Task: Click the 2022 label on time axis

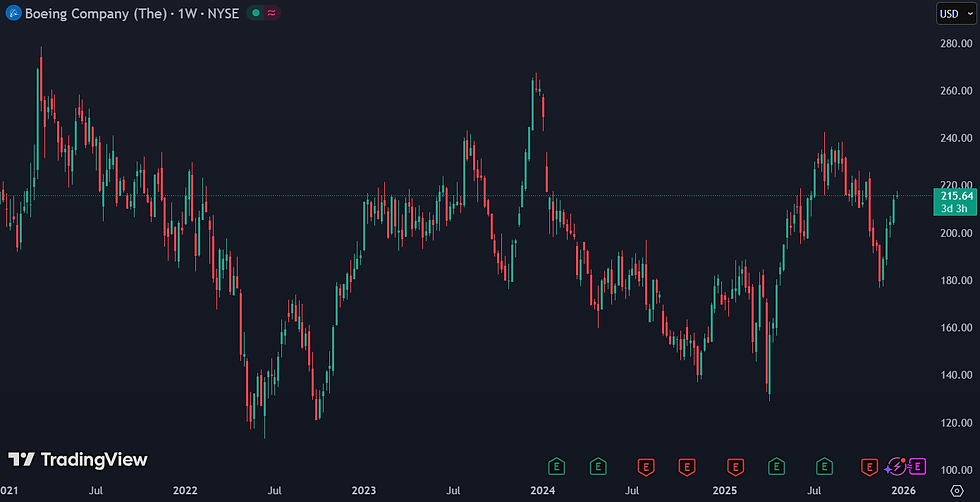Action: pos(186,491)
